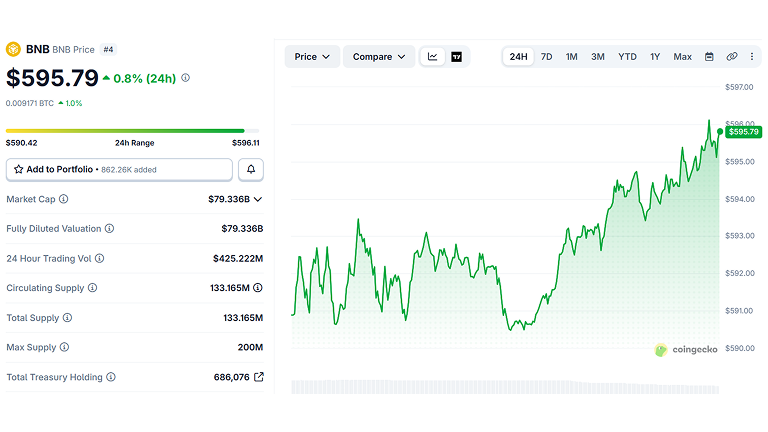Open Total Treasury Holding info icon
The height and width of the screenshot is (432, 768).
click(x=111, y=377)
